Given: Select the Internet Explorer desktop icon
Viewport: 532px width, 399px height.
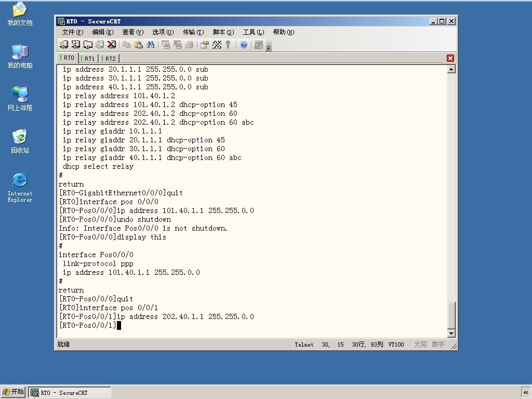Looking at the screenshot, I should coord(20,187).
